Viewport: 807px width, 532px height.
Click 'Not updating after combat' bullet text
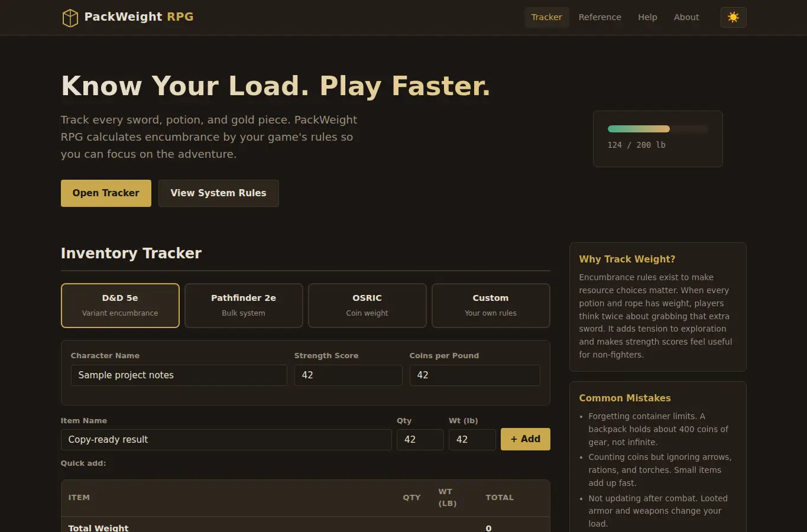658,511
